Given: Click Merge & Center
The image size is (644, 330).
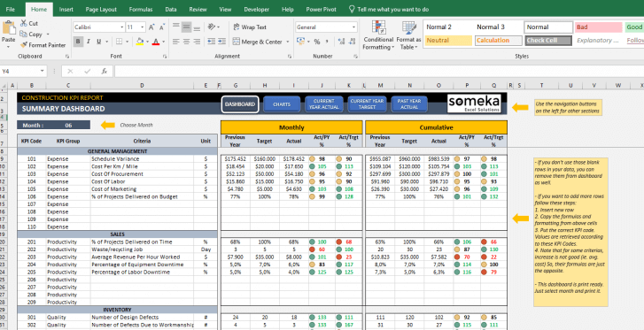Looking at the screenshot, I should pyautogui.click(x=258, y=42).
